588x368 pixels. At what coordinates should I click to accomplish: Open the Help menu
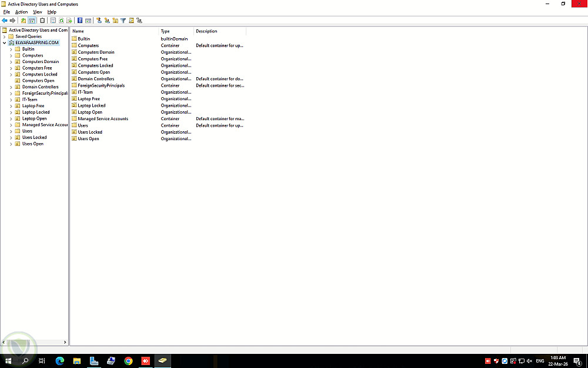coord(52,12)
